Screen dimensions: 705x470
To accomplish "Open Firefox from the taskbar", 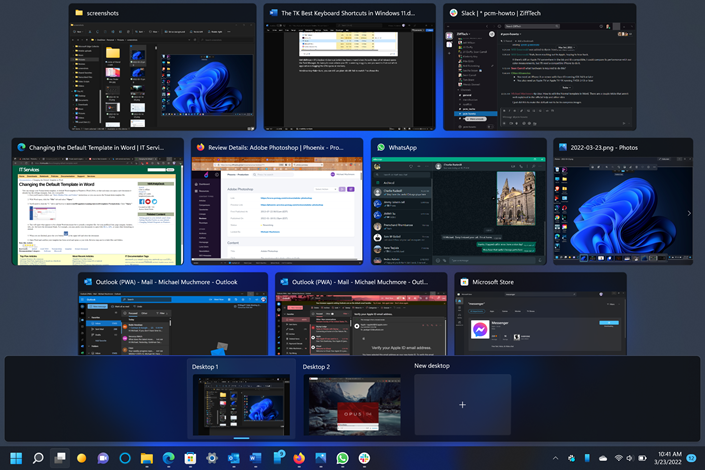I will coord(299,458).
